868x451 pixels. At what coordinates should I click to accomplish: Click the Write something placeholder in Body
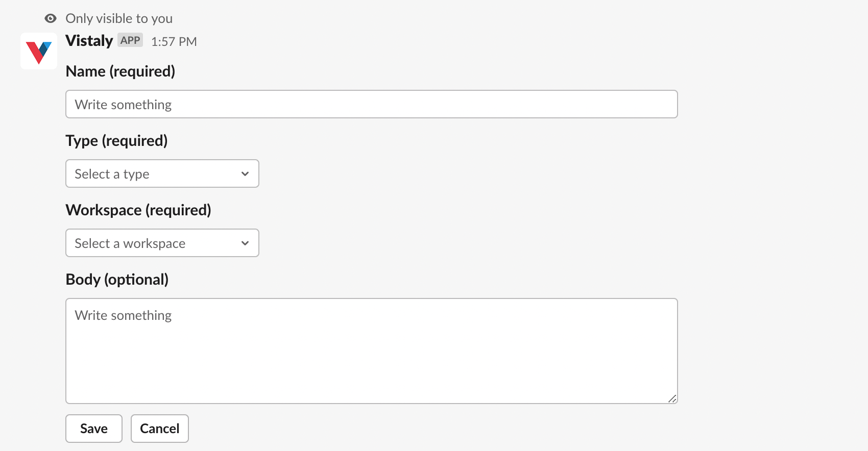[x=123, y=315]
